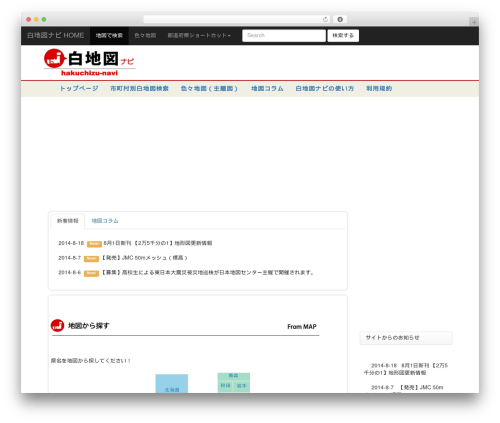Click the 県名を地図から探してください instruction text

[x=91, y=361]
